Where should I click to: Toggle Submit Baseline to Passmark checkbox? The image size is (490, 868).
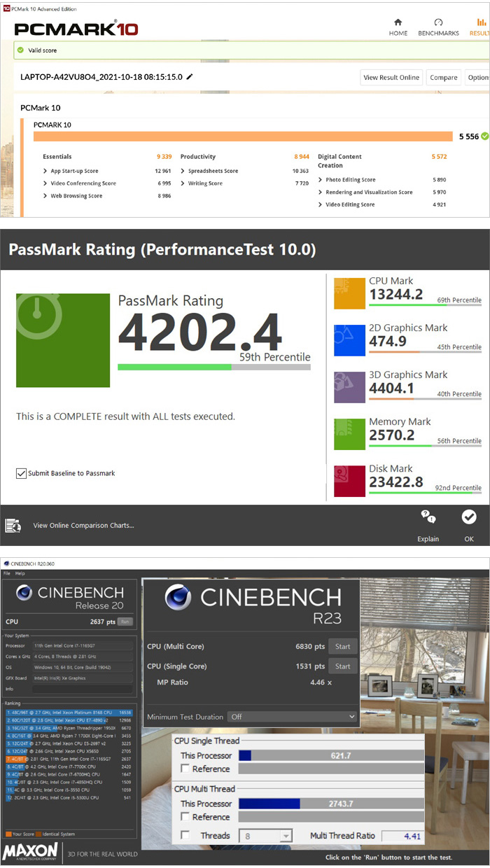21,473
